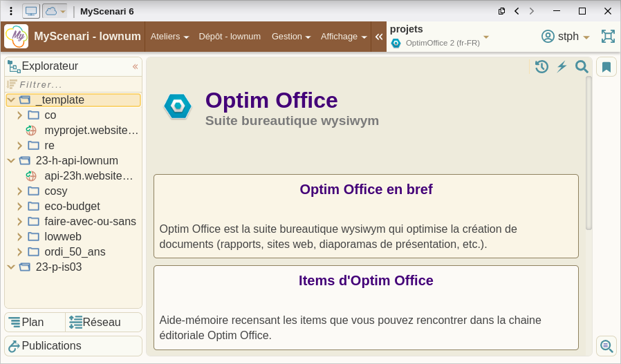Collapse the Explorateur panel
The width and height of the screenshot is (621, 364).
pyautogui.click(x=135, y=66)
